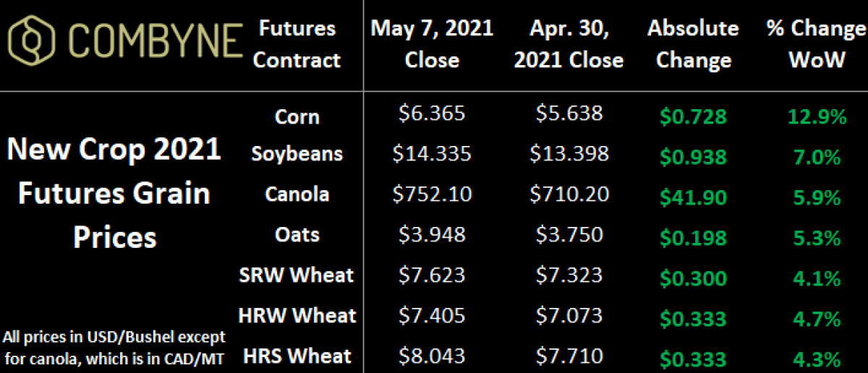Click the Canola row label
Image resolution: width=868 pixels, height=373 pixels.
click(x=297, y=194)
